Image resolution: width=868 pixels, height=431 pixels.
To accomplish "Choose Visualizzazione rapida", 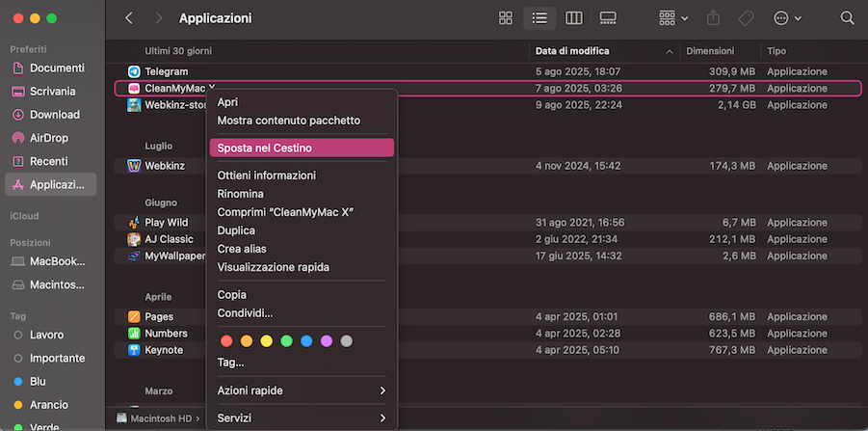I will point(302,267).
